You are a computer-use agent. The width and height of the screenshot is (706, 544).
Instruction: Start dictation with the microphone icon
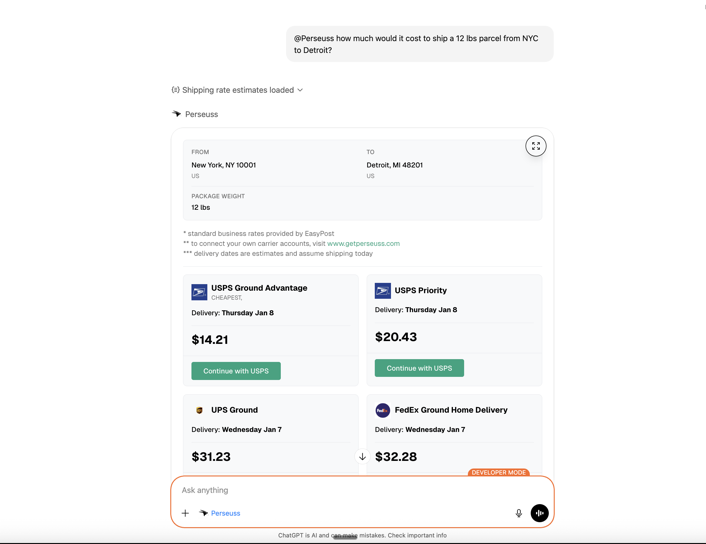(519, 513)
